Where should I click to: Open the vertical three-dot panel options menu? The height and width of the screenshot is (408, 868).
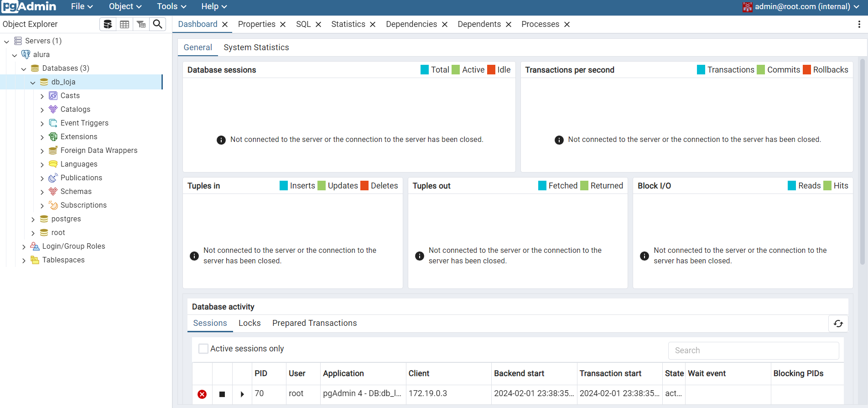(859, 24)
